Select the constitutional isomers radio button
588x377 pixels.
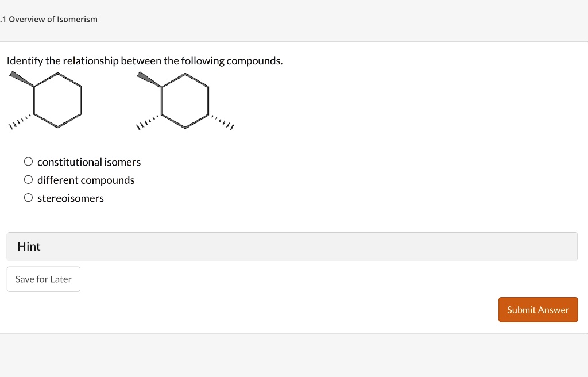coord(28,161)
